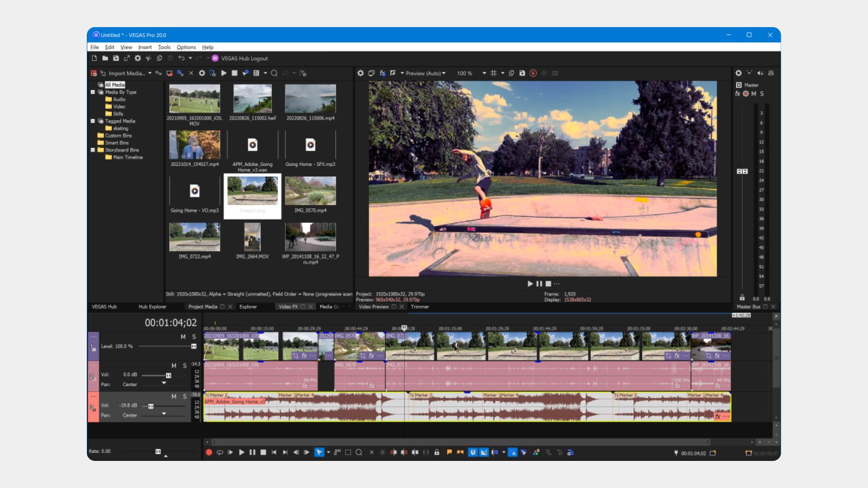Screen dimensions: 868x488
Task: Start media preview in Project Media toolbar
Action: pos(224,73)
